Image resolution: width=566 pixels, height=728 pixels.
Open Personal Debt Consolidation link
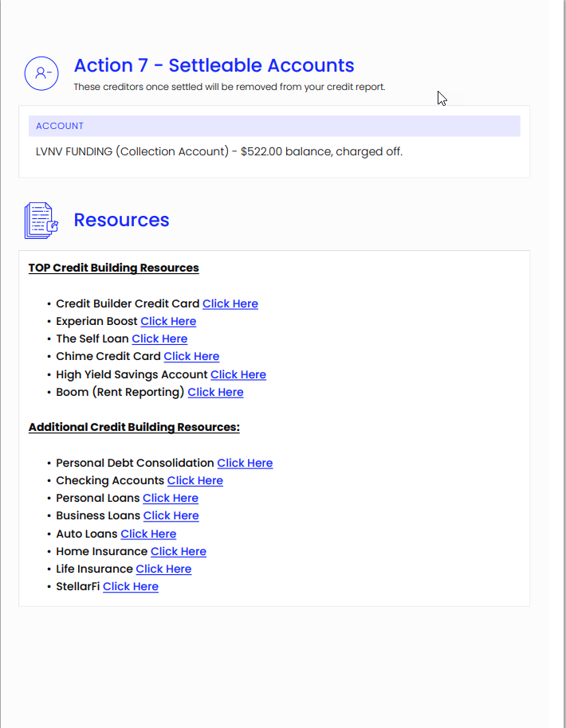point(245,464)
